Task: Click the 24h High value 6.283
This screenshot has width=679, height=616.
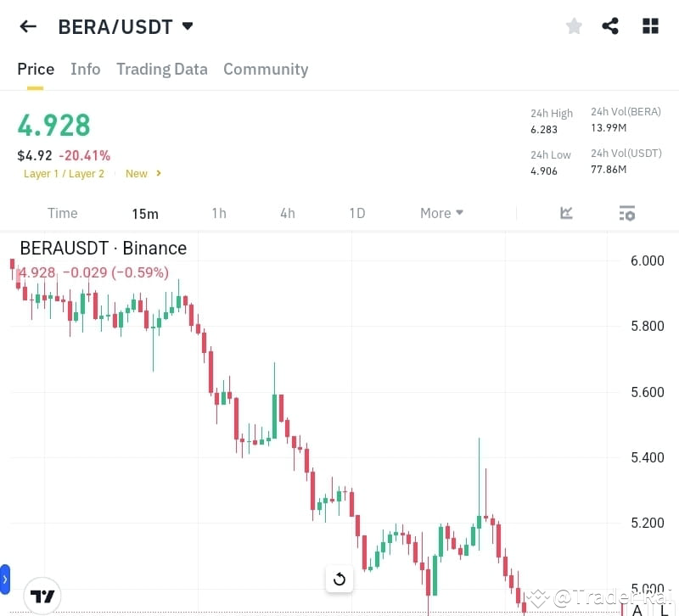Action: 546,130
